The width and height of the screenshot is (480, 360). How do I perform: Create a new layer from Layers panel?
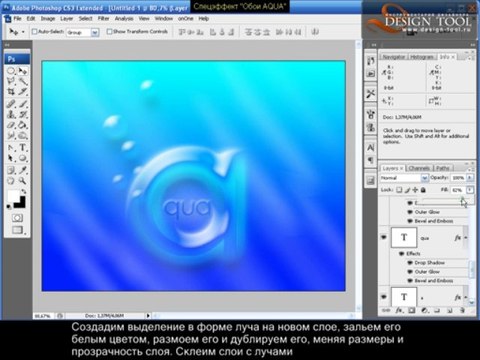[x=450, y=310]
